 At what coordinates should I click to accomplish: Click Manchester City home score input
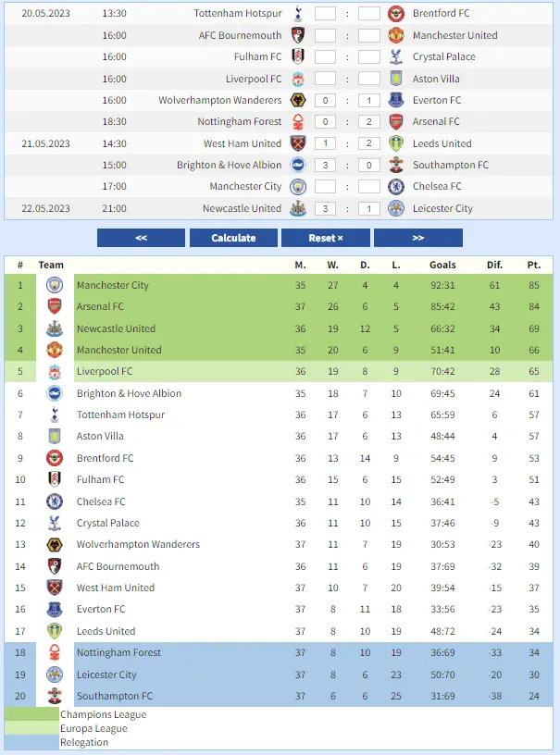[325, 187]
